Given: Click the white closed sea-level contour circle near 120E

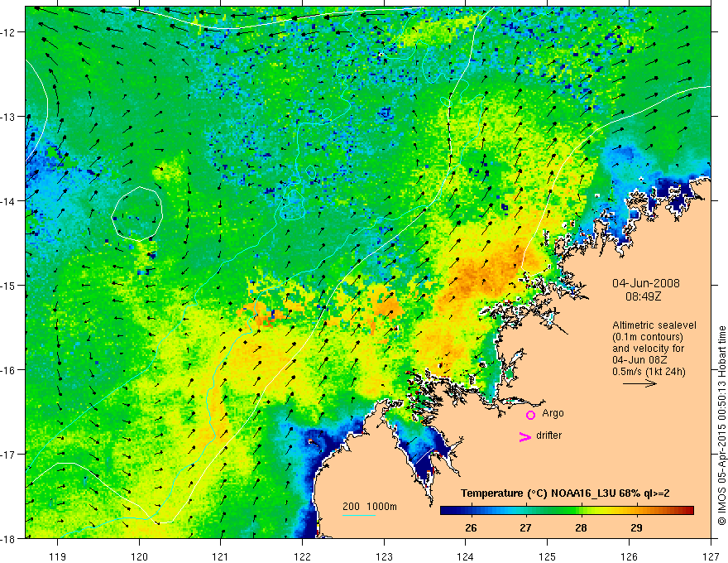Looking at the screenshot, I should [137, 214].
